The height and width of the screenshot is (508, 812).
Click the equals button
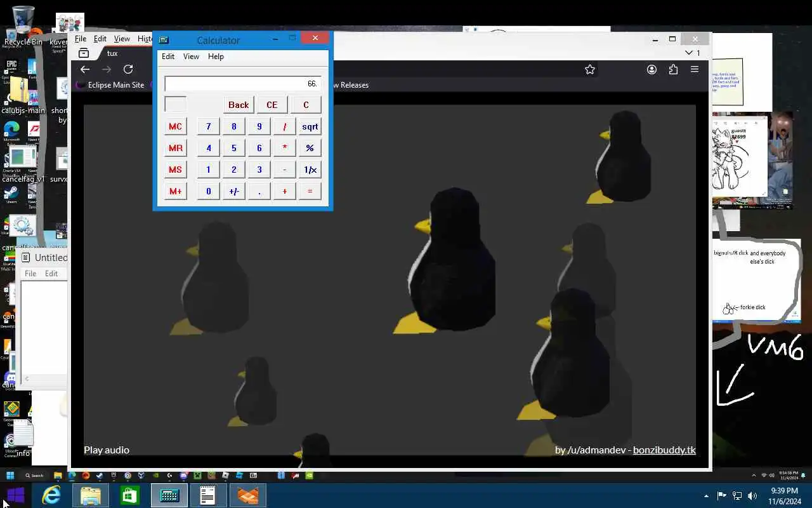(310, 191)
